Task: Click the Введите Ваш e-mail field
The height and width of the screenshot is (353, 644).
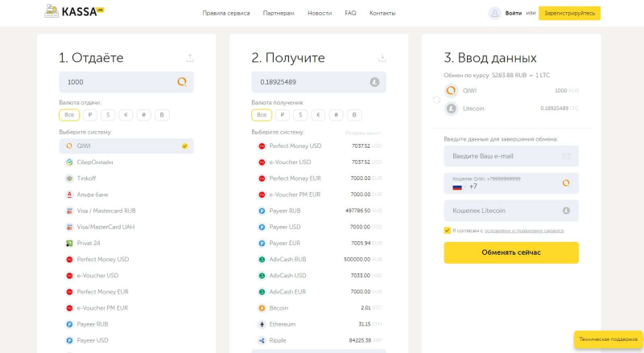Action: 511,156
